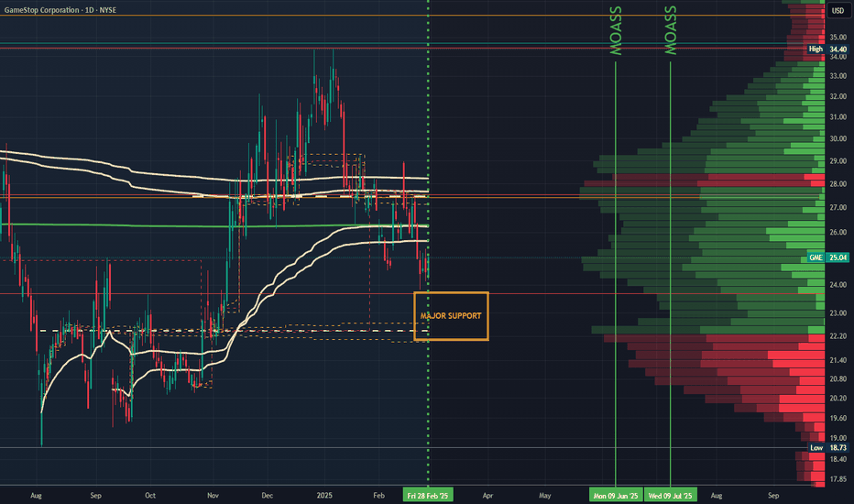Screen dimensions: 854x504
Task: Click the 27.00 price axis value
Action: click(x=838, y=207)
